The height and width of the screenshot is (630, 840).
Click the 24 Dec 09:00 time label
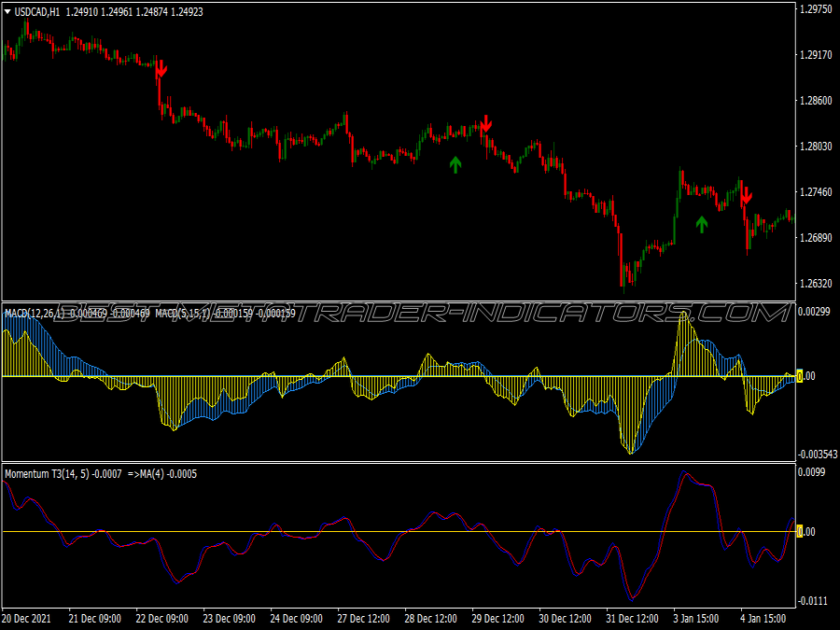[x=296, y=619]
